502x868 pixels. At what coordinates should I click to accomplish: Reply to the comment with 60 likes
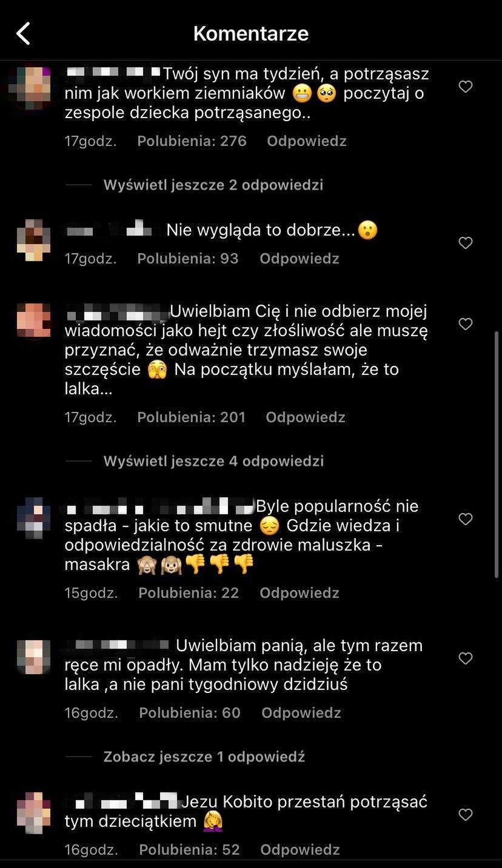(x=301, y=713)
